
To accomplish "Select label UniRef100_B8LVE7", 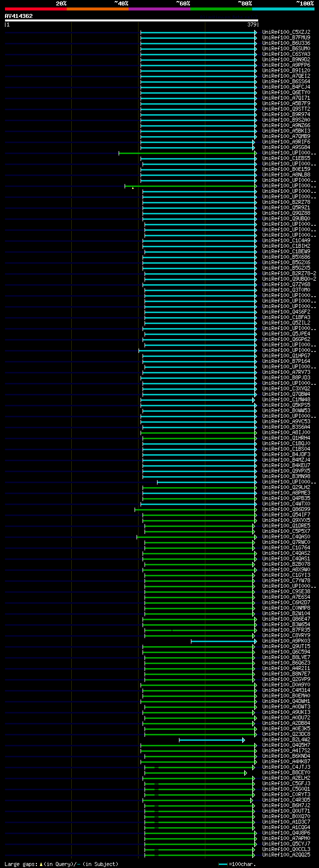I will coord(286,658).
